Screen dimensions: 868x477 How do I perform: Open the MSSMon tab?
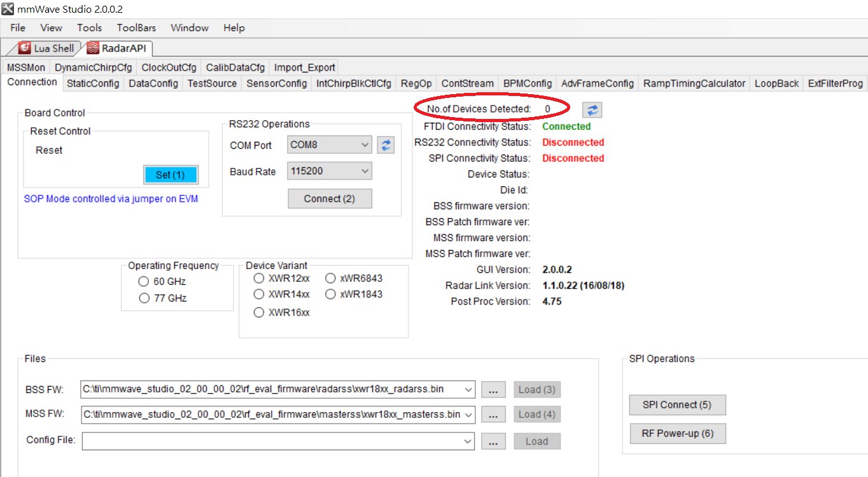point(26,67)
